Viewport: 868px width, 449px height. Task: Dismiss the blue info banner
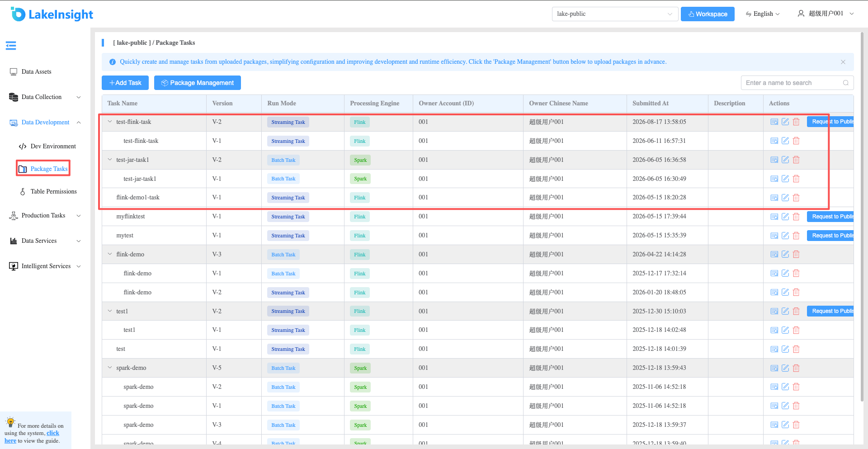click(x=843, y=62)
